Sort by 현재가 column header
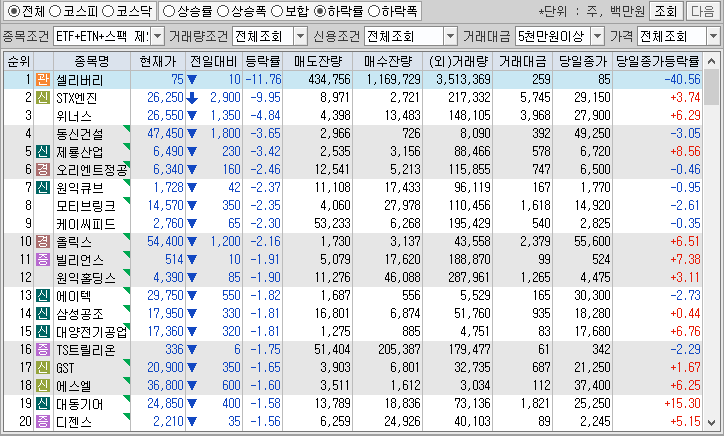 (158, 61)
